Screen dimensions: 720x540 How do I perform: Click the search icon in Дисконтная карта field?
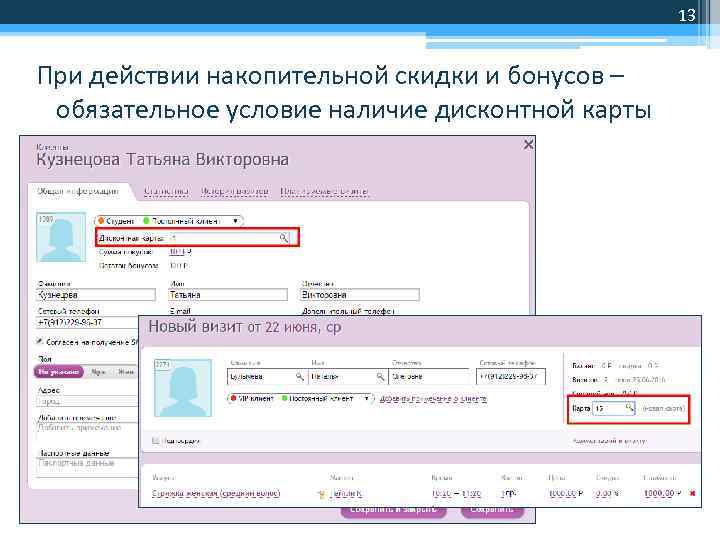[x=284, y=238]
